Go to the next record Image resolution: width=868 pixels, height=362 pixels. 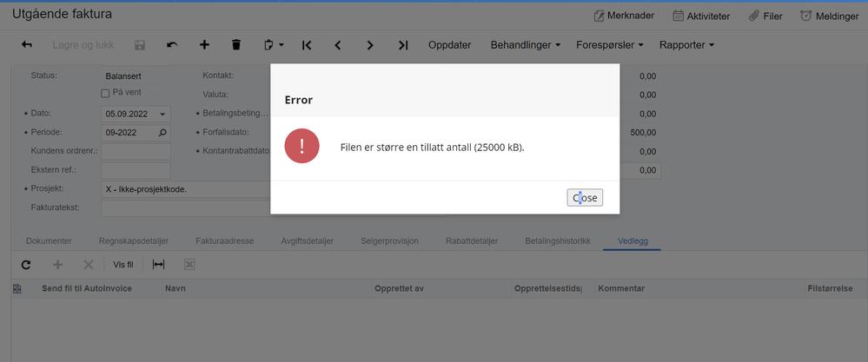[x=370, y=45]
